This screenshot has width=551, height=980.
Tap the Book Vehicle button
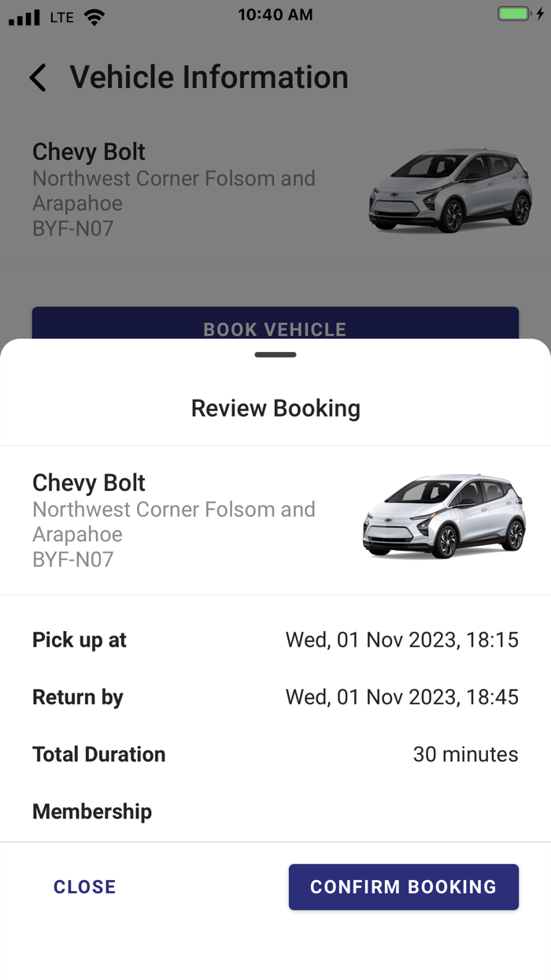point(275,329)
